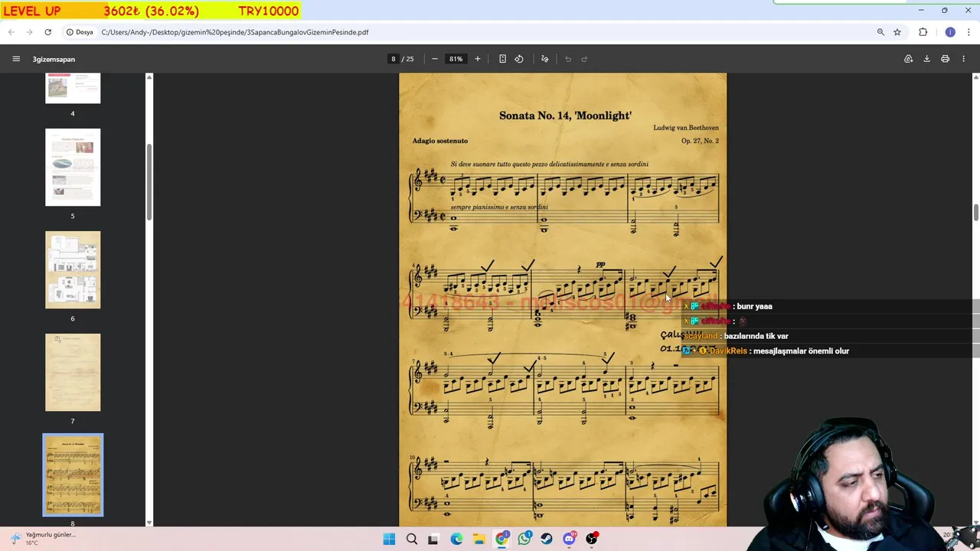
Task: Rotate the PDF counterclockwise
Action: [x=519, y=59]
